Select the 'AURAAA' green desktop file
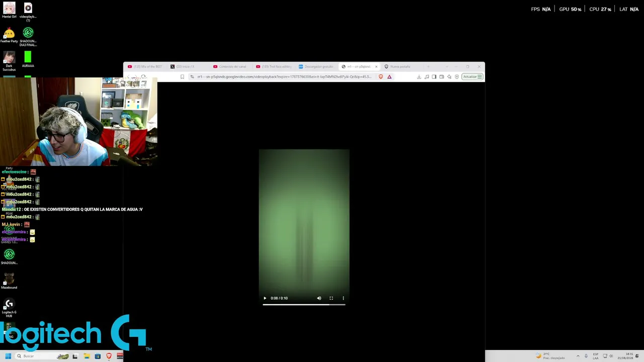The width and height of the screenshot is (644, 362). 28,59
